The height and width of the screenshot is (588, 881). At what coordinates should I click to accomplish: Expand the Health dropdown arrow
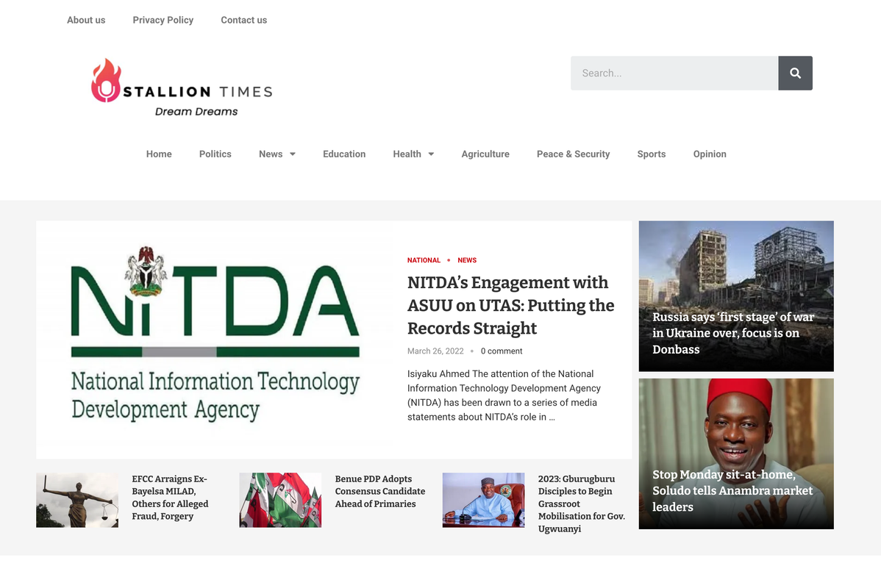tap(431, 154)
